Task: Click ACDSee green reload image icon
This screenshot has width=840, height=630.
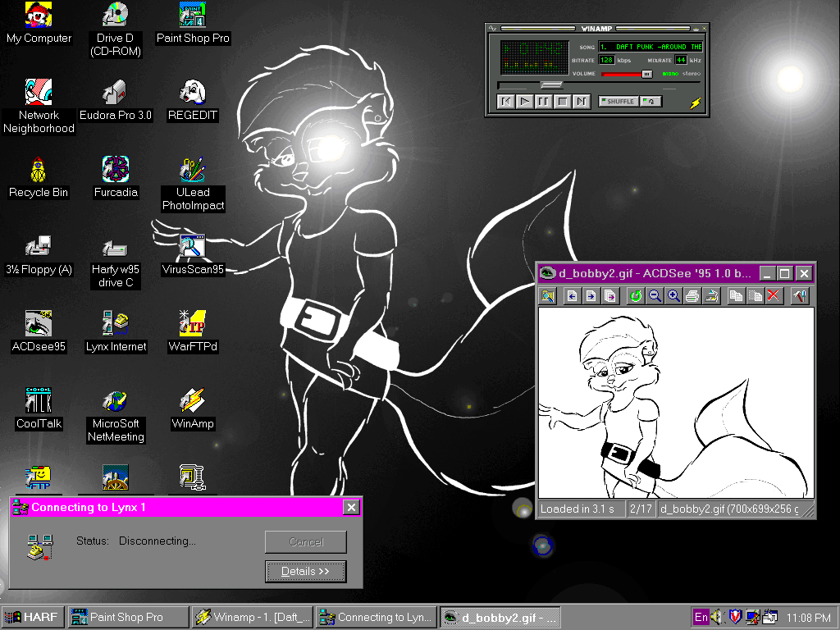Action: pos(636,295)
